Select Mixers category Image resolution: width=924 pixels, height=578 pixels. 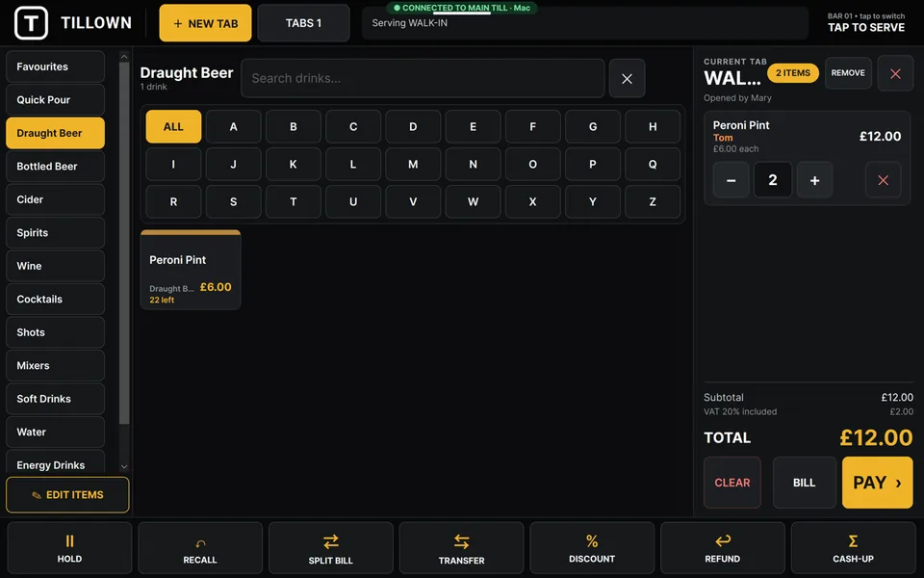click(56, 366)
